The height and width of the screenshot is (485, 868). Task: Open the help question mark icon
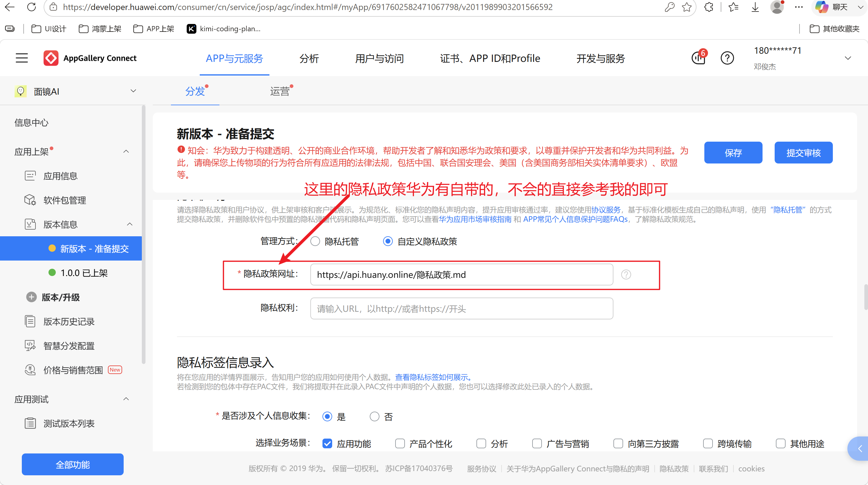click(x=727, y=58)
